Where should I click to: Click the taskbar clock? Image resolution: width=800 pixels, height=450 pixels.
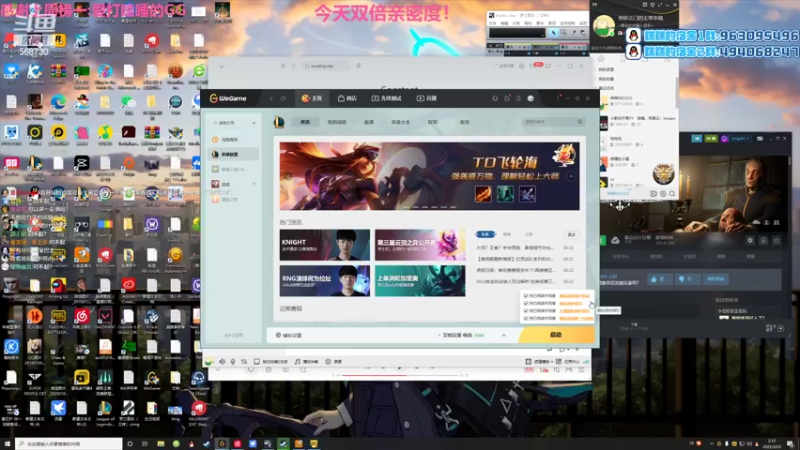771,444
